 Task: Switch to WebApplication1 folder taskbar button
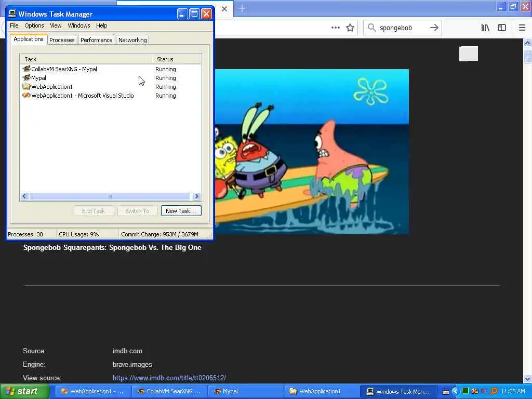(x=321, y=391)
